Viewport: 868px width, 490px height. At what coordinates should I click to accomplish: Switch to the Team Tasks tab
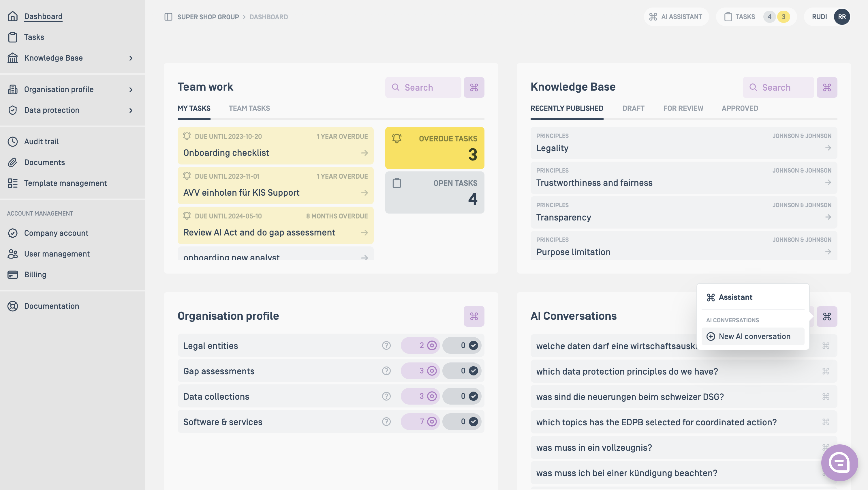coord(249,108)
